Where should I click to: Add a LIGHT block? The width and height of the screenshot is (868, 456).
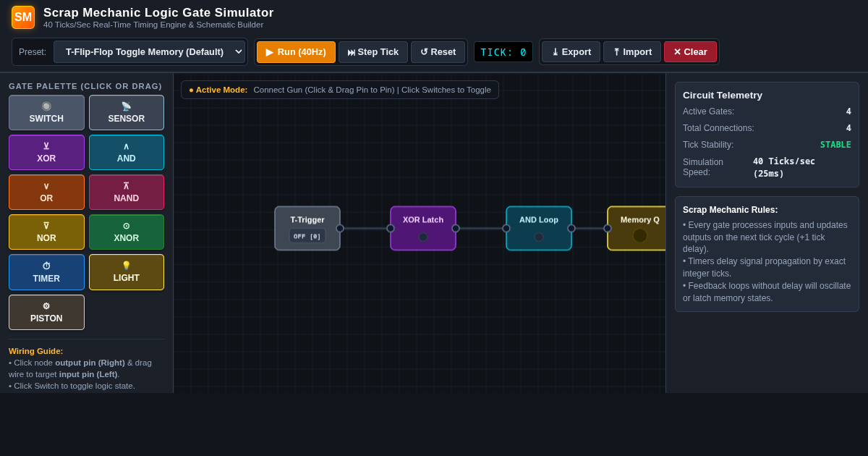(127, 272)
